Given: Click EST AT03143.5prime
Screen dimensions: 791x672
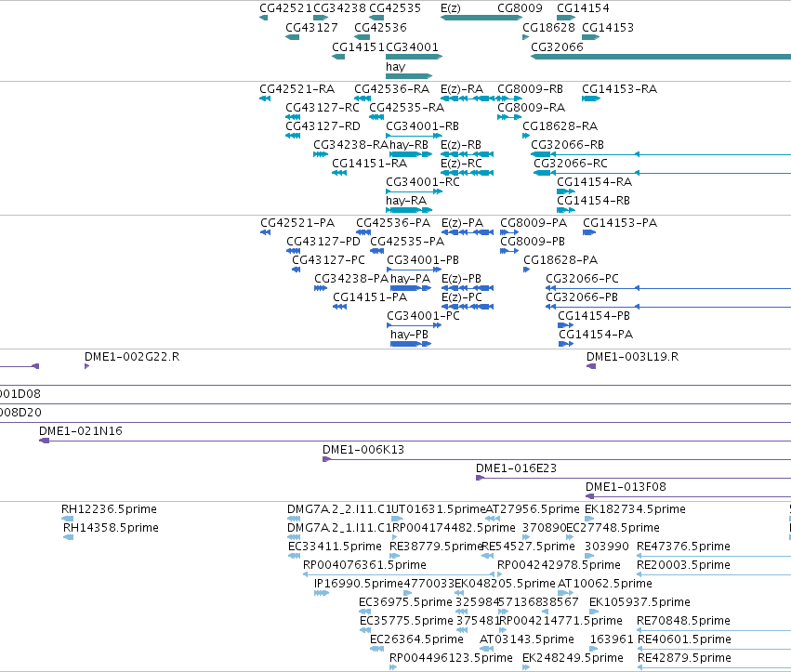Looking at the screenshot, I should pos(527,639).
